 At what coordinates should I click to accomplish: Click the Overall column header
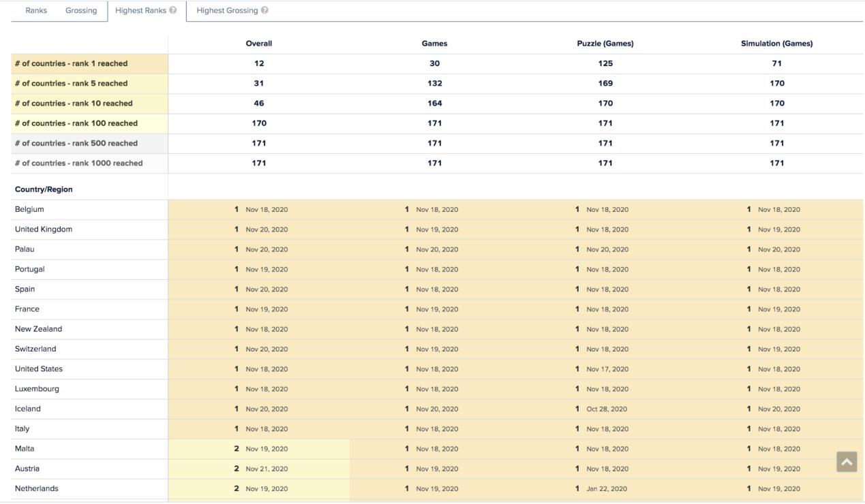(259, 44)
